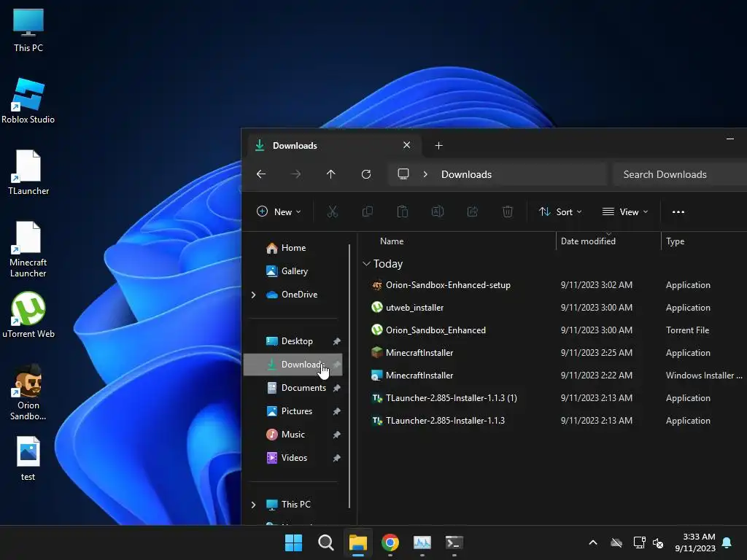
Task: Click the forward navigation arrow
Action: coord(296,174)
